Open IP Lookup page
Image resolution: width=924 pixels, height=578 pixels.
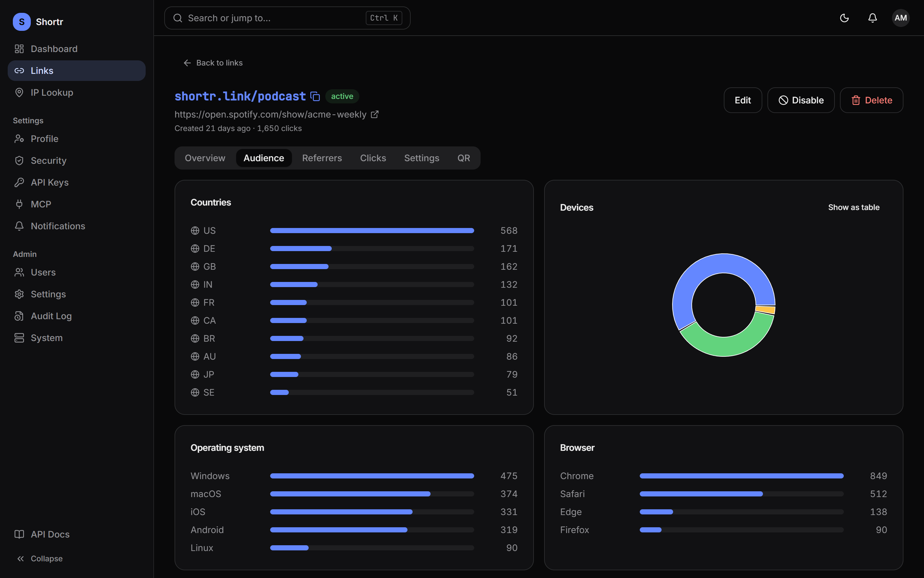[x=76, y=92]
